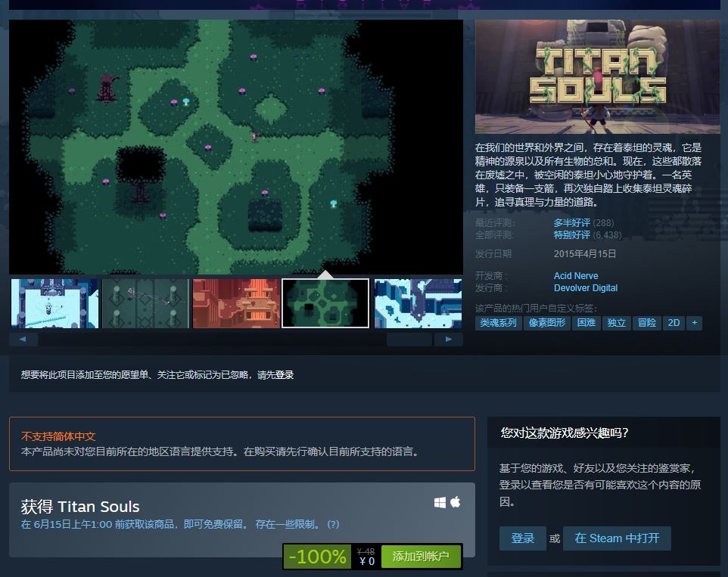Open the Acid Nerve developer link
This screenshot has width=728, height=577.
[x=576, y=276]
